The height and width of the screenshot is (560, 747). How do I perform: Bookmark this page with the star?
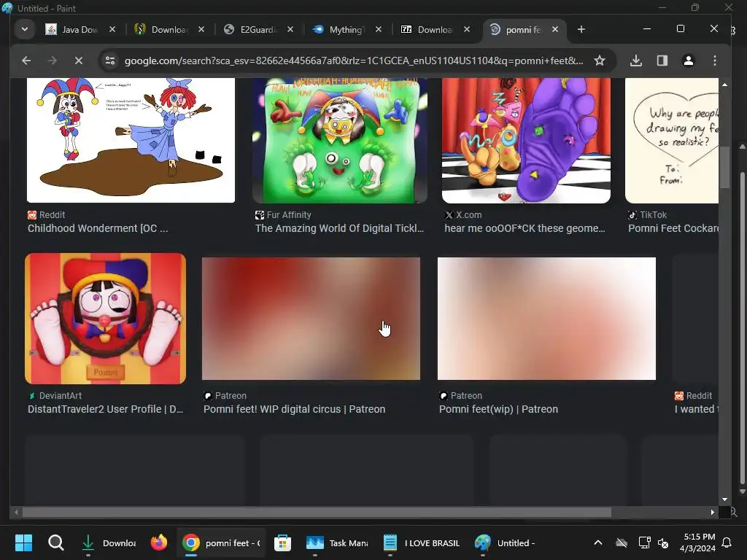(x=600, y=61)
